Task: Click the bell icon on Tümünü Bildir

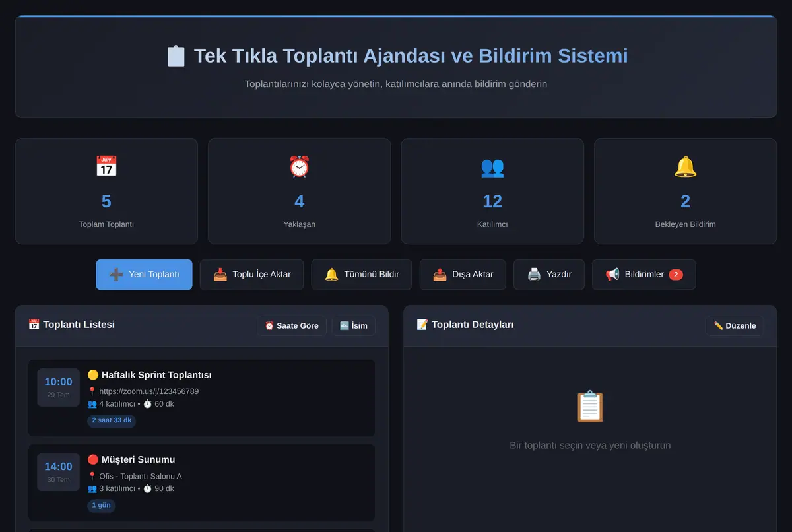Action: tap(331, 275)
